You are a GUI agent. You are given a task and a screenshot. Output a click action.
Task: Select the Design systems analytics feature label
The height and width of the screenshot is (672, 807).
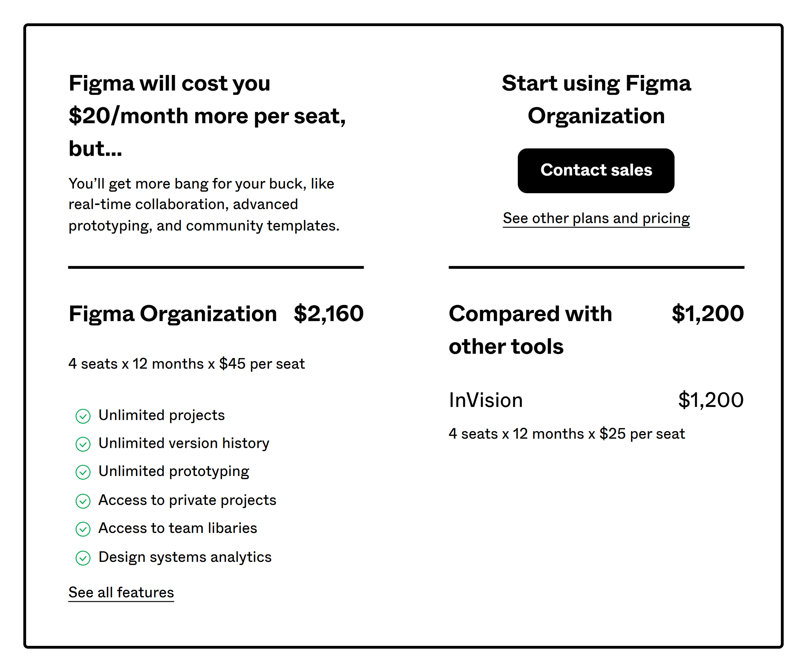185,557
